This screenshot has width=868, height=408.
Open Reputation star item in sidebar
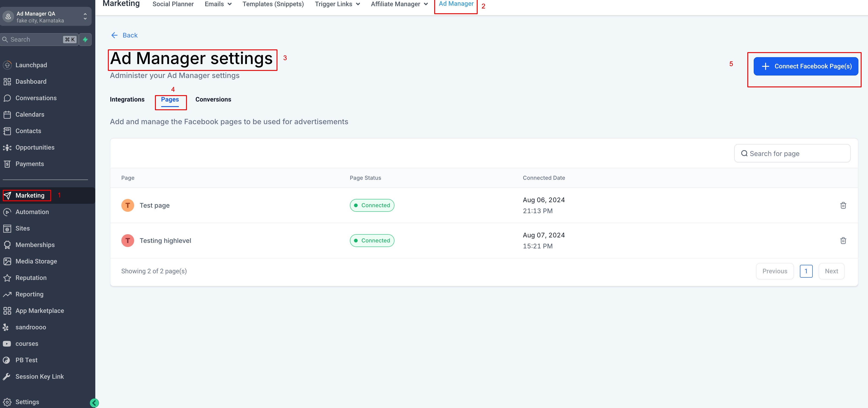tap(31, 278)
